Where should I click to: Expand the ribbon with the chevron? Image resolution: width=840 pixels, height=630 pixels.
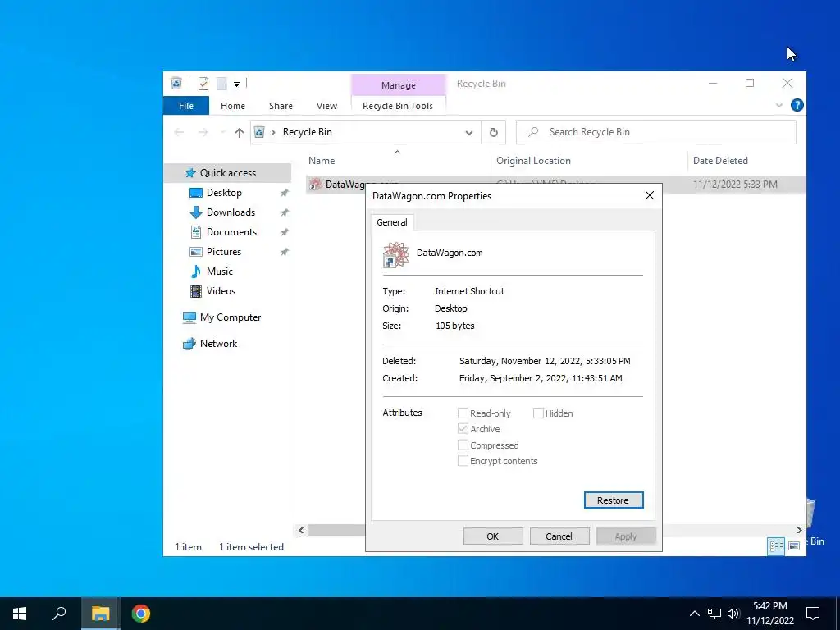[x=779, y=106]
